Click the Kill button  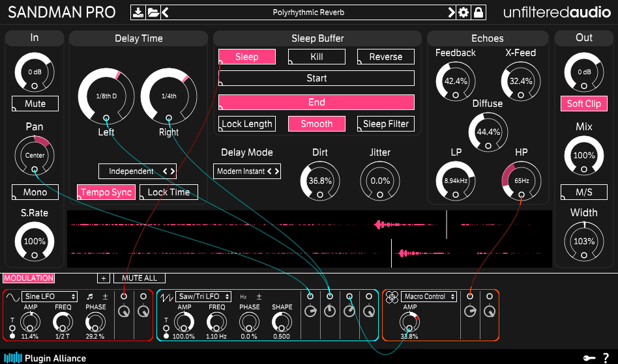tap(316, 57)
